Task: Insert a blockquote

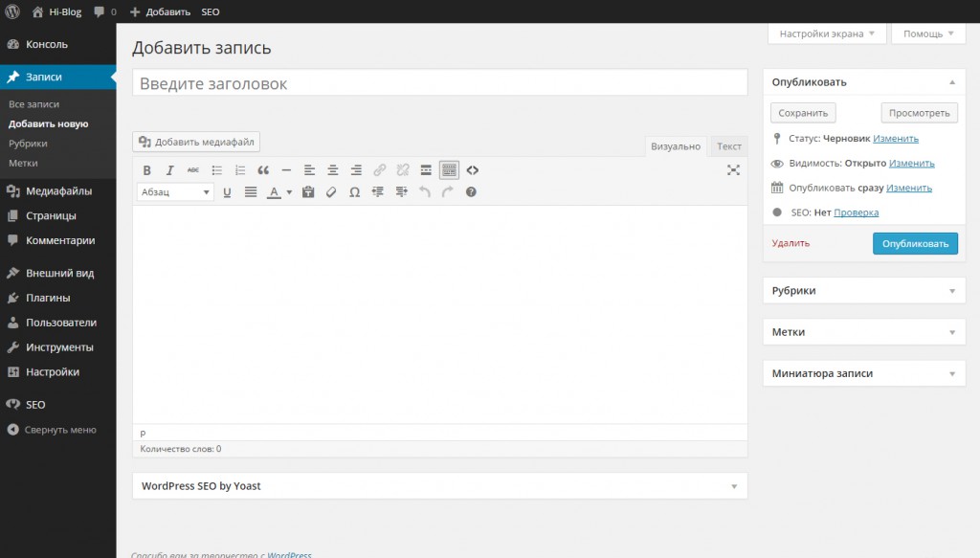Action: coord(263,170)
